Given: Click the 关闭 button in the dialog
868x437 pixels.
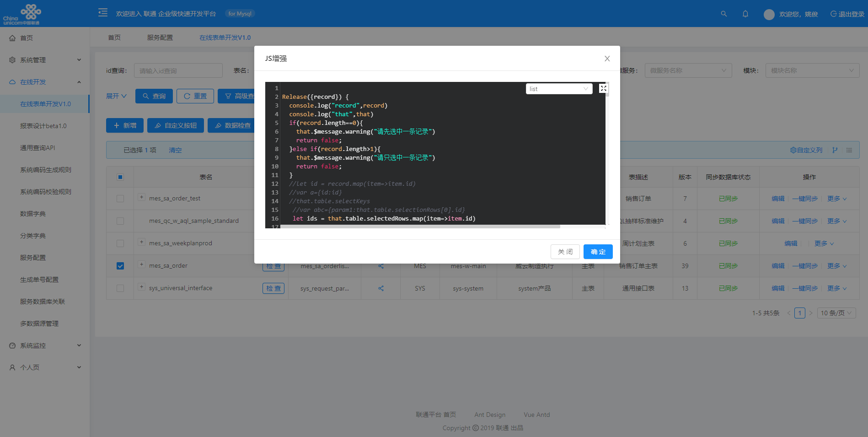Looking at the screenshot, I should (565, 252).
